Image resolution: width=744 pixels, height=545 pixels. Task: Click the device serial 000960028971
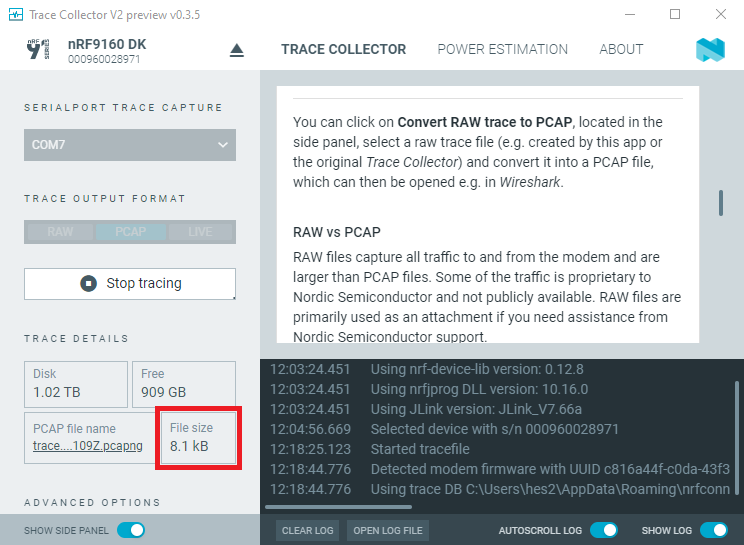[x=104, y=59]
